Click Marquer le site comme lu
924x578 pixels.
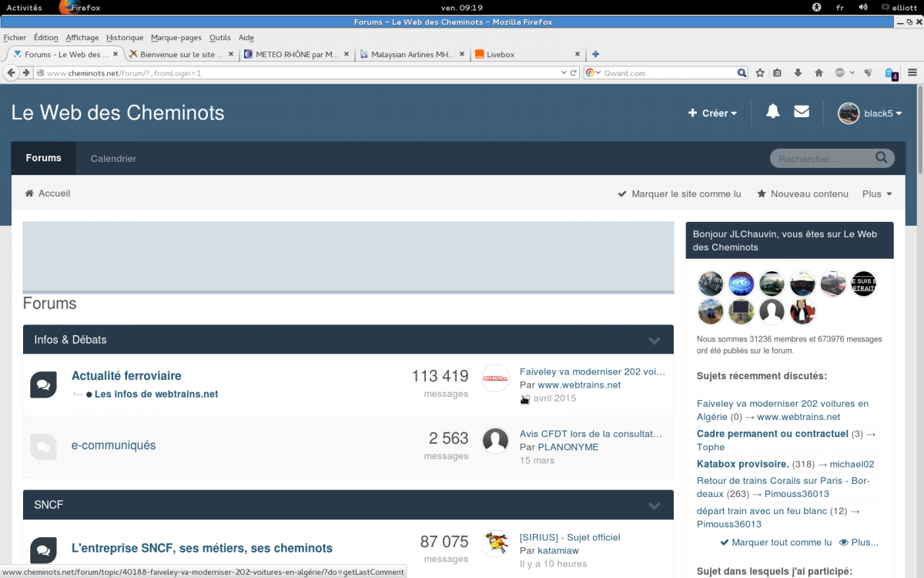pyautogui.click(x=679, y=194)
